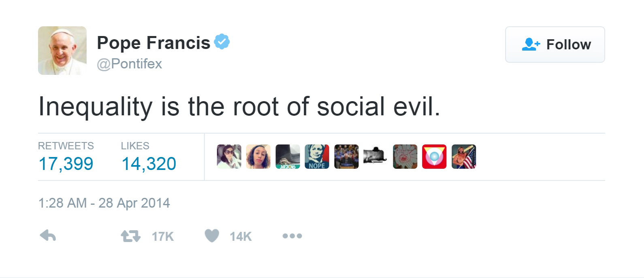
Task: Open the profile photo beside the account name
Action: tap(62, 51)
